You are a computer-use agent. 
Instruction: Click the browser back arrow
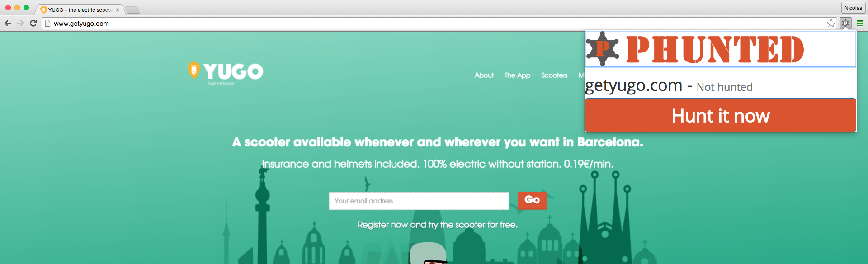[x=8, y=24]
